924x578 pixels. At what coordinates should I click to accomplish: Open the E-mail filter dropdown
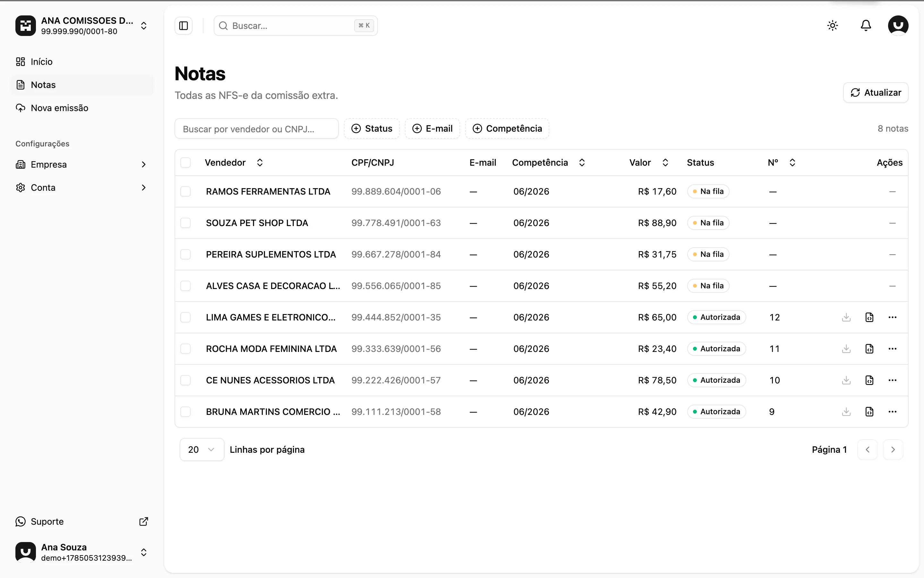click(432, 128)
